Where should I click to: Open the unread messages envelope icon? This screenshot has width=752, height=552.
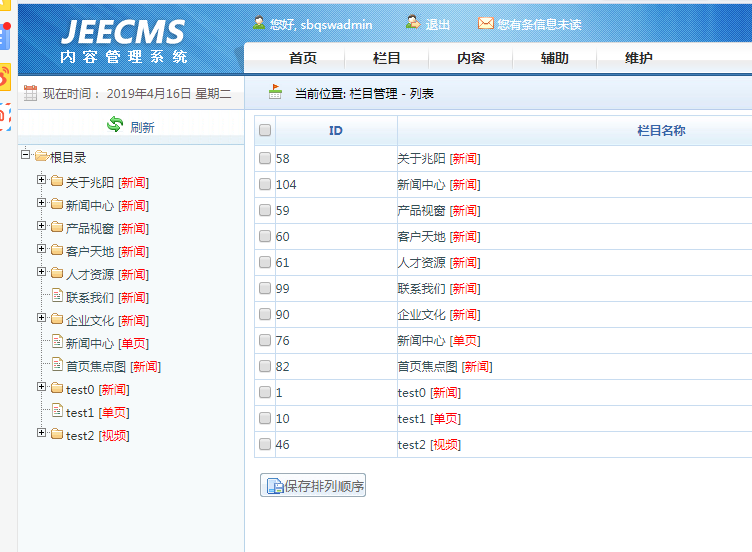[x=485, y=23]
